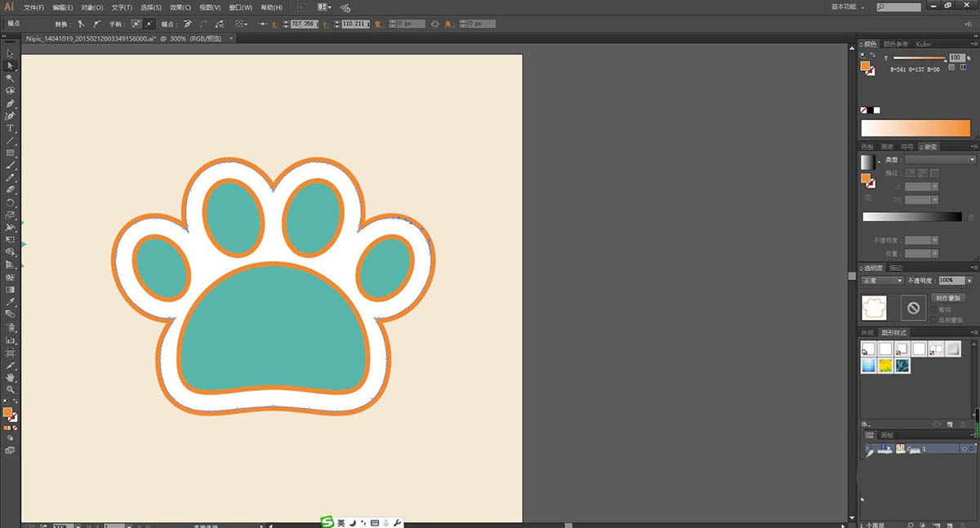
Task: Click the opacity mask thumbnail with no-symbol
Action: [x=913, y=308]
